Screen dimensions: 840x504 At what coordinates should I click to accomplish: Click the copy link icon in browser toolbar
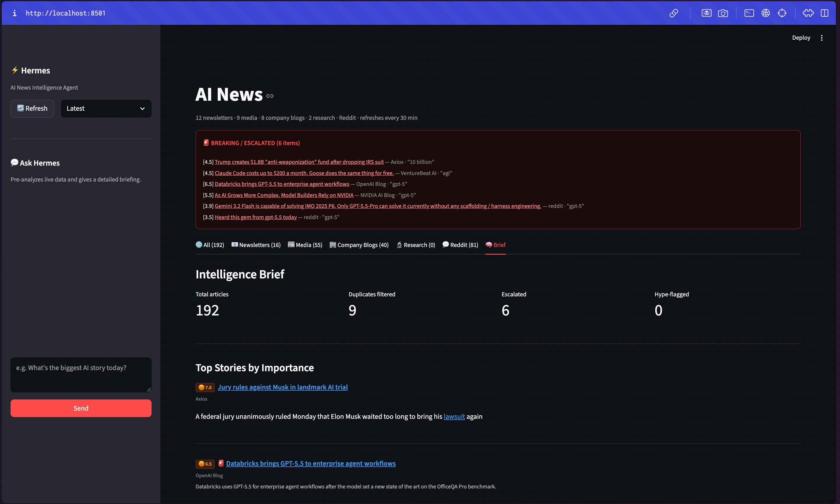(x=674, y=13)
